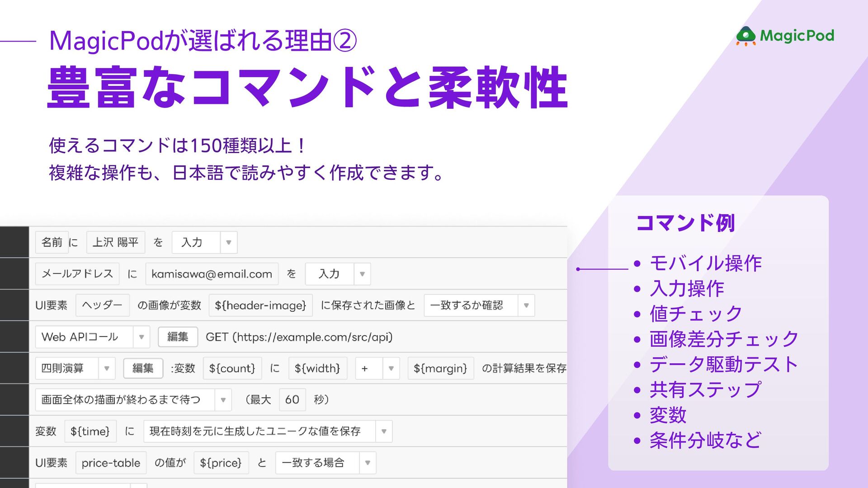Open 現在時刻を元に生成したユニークな値を保存 dropdown
The width and height of the screenshot is (868, 488).
pyautogui.click(x=383, y=432)
